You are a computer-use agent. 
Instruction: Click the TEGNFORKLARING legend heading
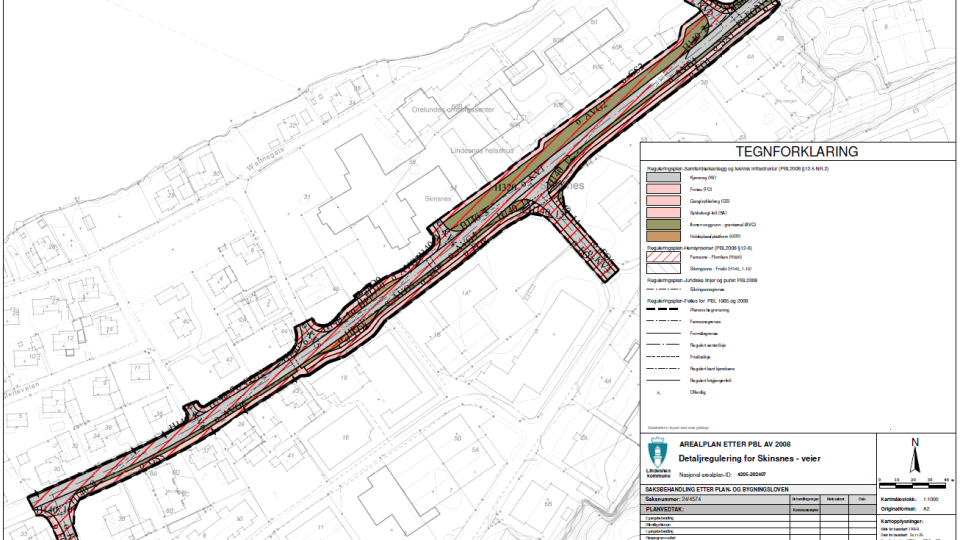(x=797, y=153)
